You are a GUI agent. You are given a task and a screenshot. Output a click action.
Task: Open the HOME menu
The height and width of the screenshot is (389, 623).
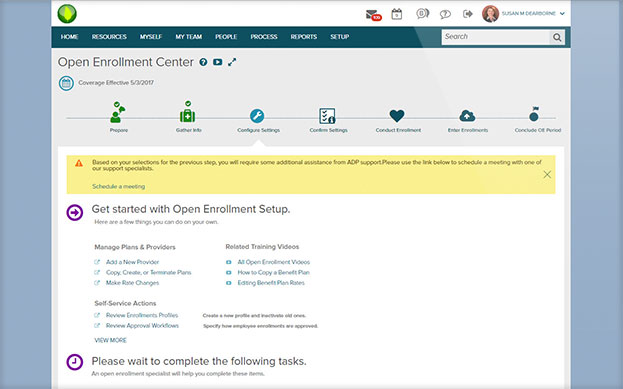[x=70, y=37]
